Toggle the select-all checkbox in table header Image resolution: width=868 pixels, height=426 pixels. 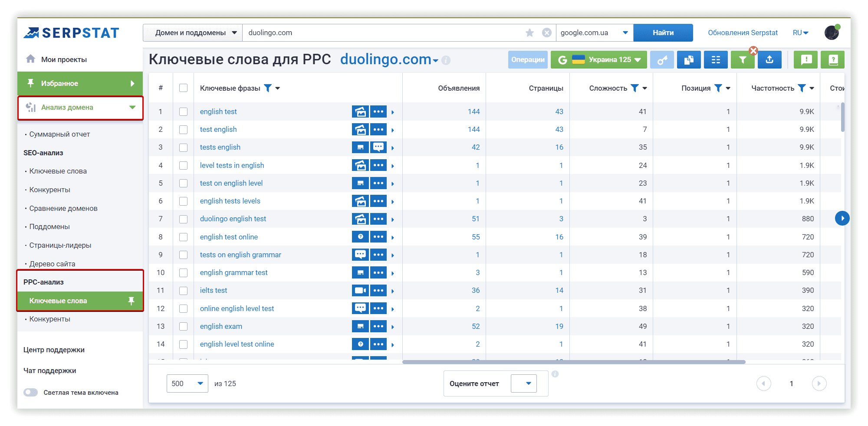183,88
